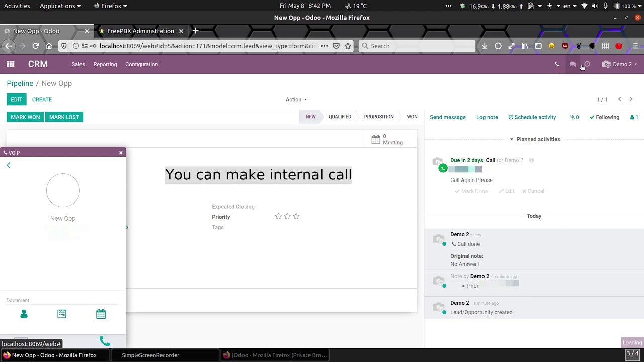Open the Demo 2 user menu
The width and height of the screenshot is (644, 362).
pos(620,64)
